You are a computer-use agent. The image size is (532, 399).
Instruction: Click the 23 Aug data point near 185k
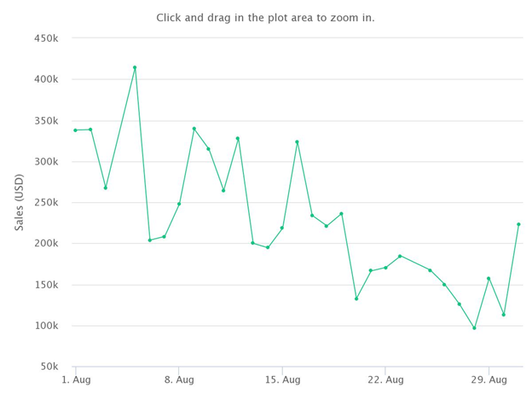pos(400,256)
